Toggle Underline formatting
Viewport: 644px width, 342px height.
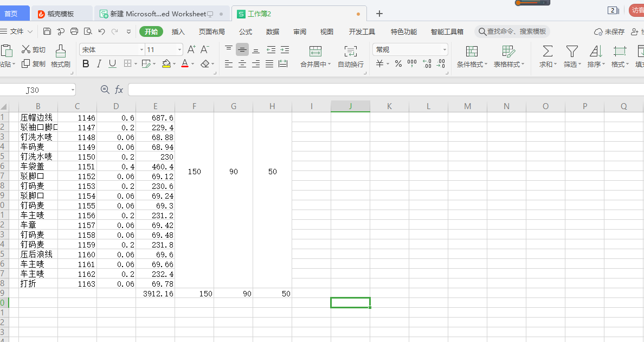(x=112, y=64)
